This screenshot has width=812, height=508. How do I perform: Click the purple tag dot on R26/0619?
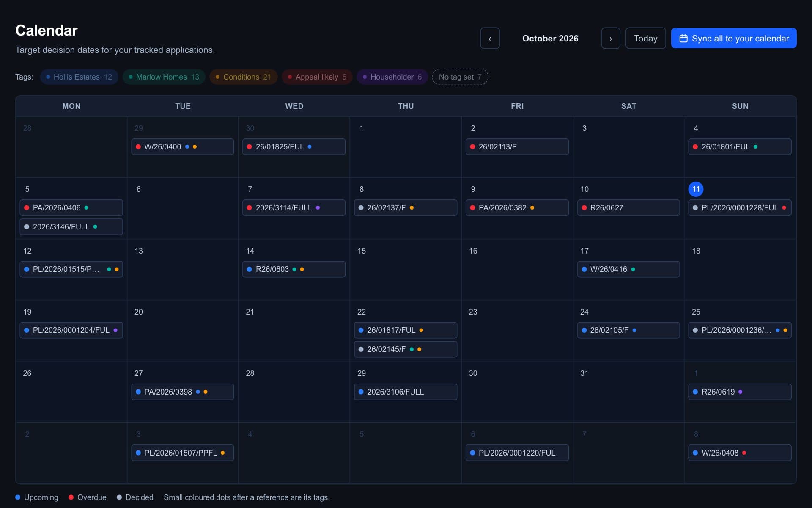tap(740, 392)
